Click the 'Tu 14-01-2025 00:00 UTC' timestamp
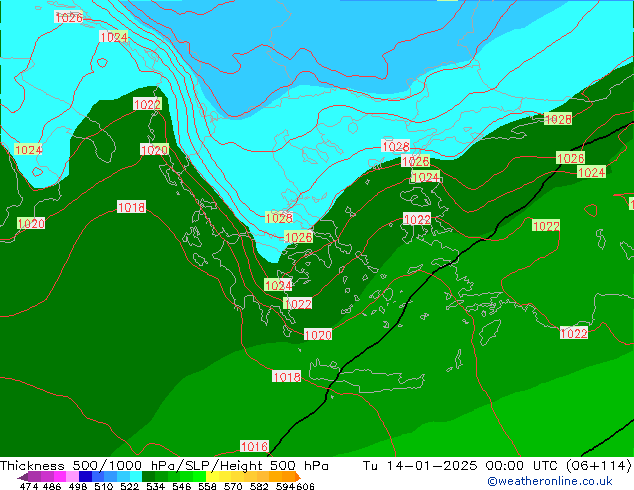The image size is (634, 490). click(460, 465)
